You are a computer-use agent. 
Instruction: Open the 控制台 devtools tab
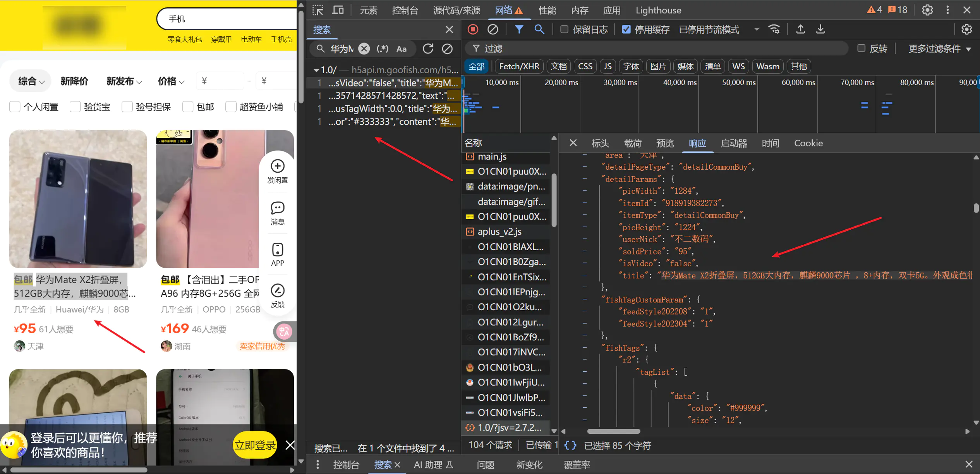405,10
